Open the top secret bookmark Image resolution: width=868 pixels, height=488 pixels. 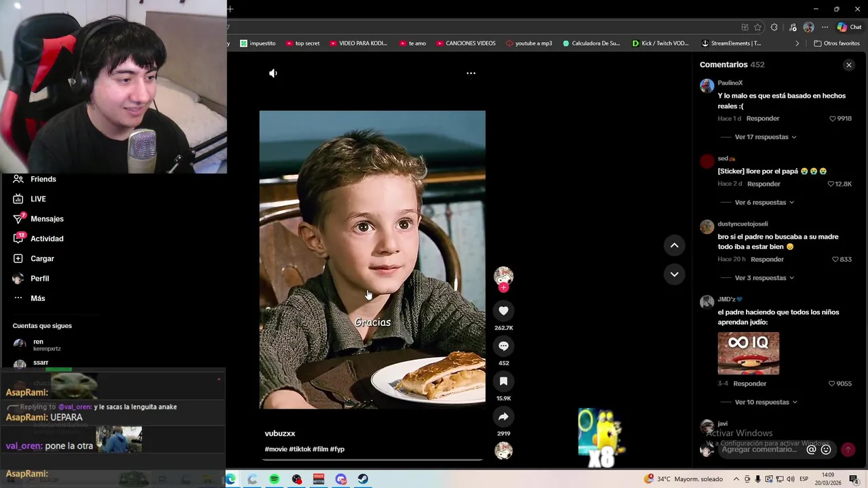pyautogui.click(x=302, y=43)
